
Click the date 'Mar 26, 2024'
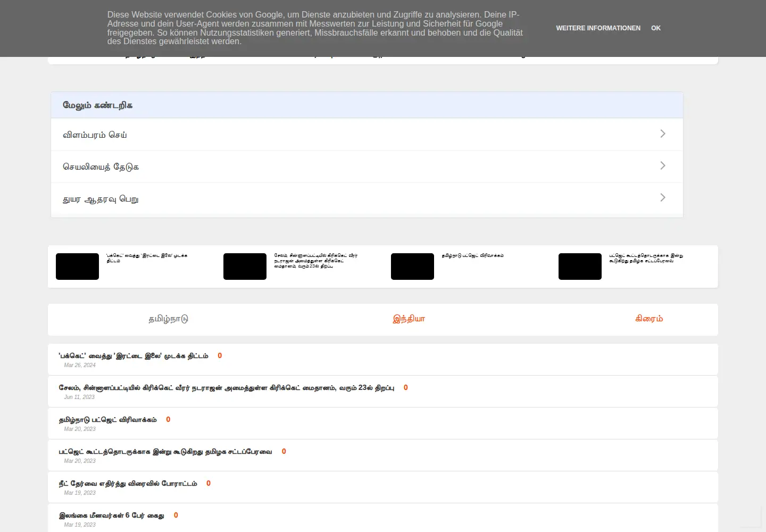tap(80, 365)
